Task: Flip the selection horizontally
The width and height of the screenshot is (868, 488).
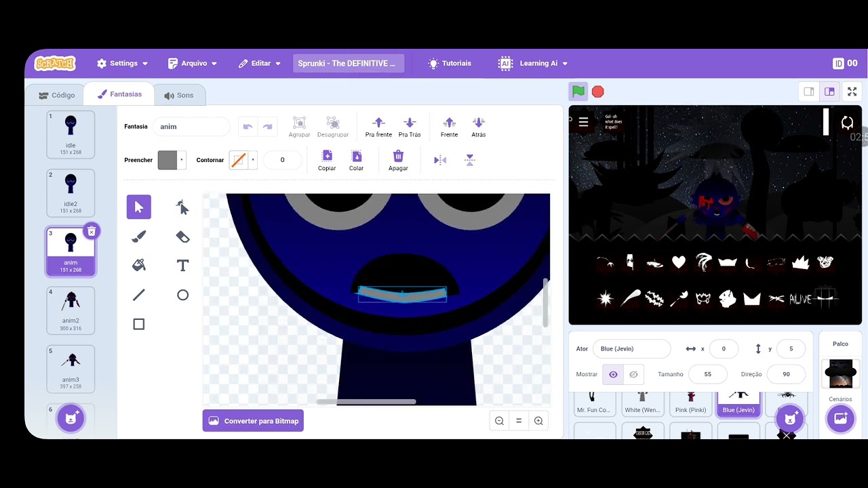Action: point(440,160)
